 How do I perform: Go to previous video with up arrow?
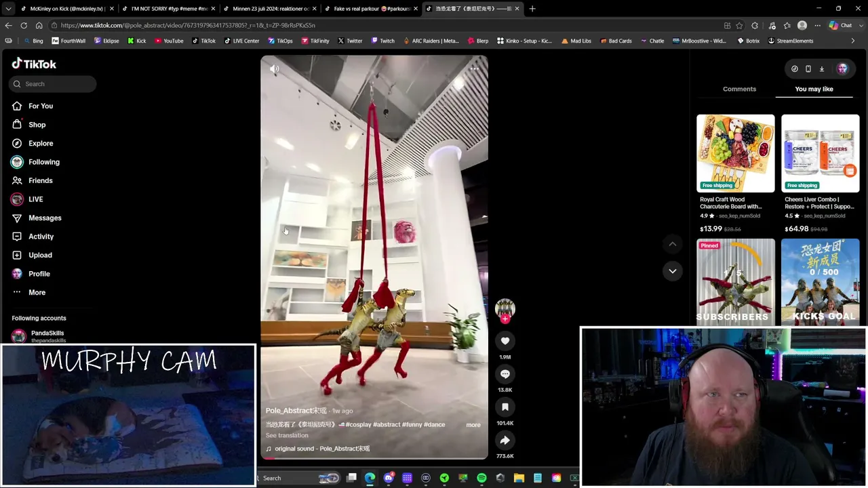tap(673, 244)
